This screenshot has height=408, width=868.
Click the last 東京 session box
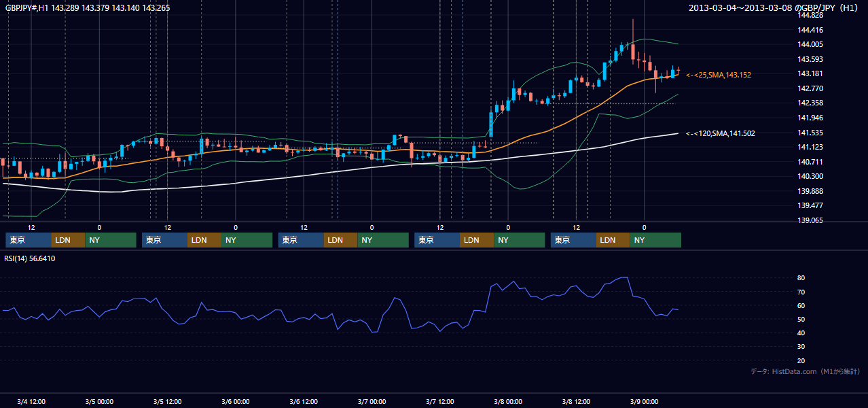click(x=574, y=240)
